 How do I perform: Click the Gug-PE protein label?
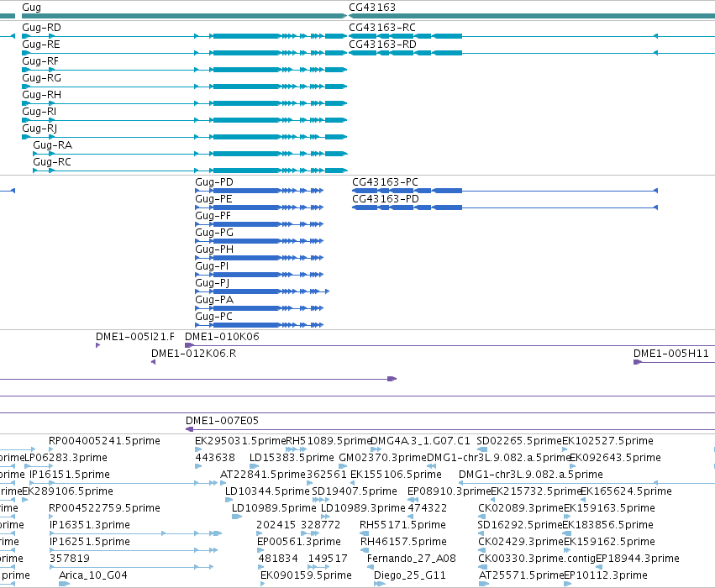coord(214,199)
